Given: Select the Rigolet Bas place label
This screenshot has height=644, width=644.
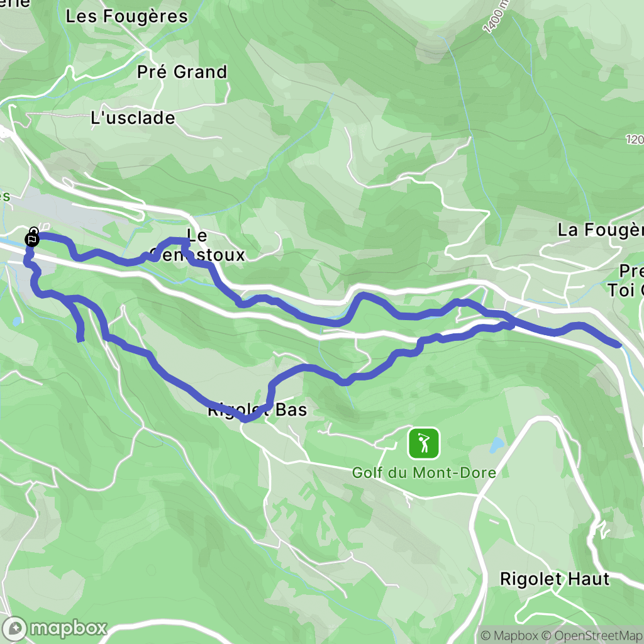Looking at the screenshot, I should tap(257, 409).
